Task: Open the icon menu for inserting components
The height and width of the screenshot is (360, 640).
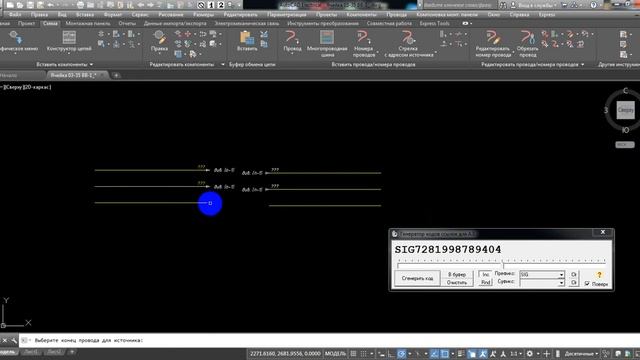Action: (18, 41)
